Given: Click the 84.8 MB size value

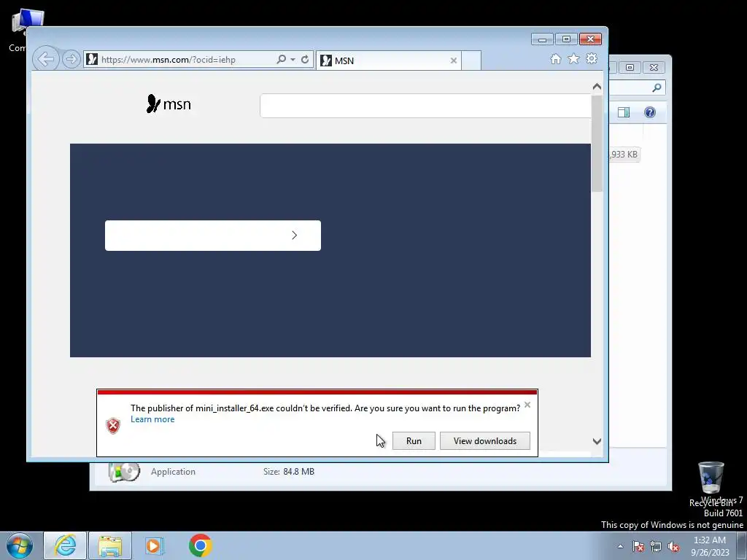Looking at the screenshot, I should click(x=298, y=472).
